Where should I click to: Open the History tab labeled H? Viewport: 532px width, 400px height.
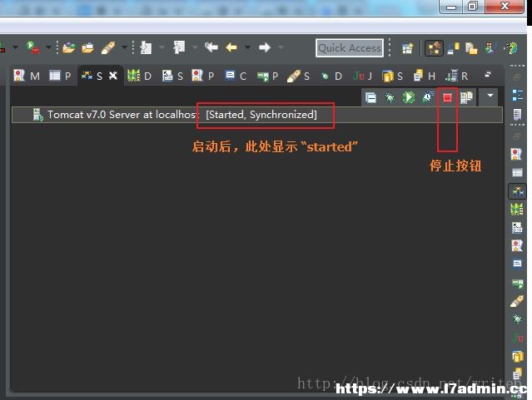tap(424, 76)
